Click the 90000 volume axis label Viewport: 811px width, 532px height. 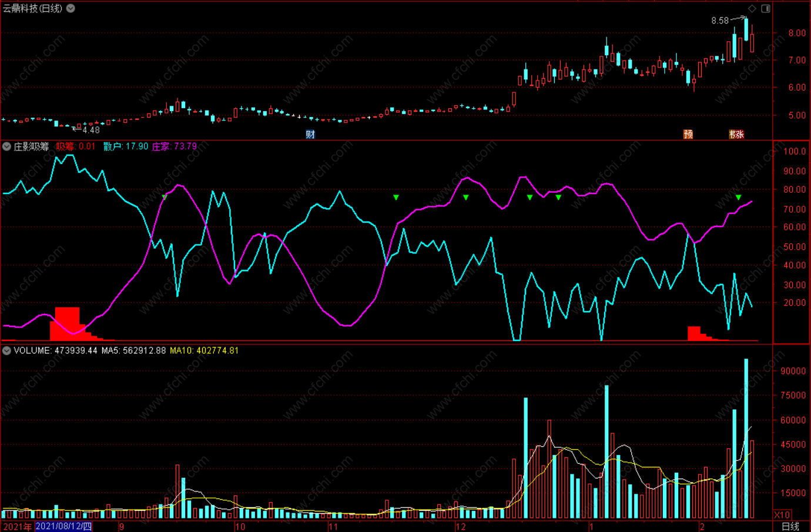[793, 372]
